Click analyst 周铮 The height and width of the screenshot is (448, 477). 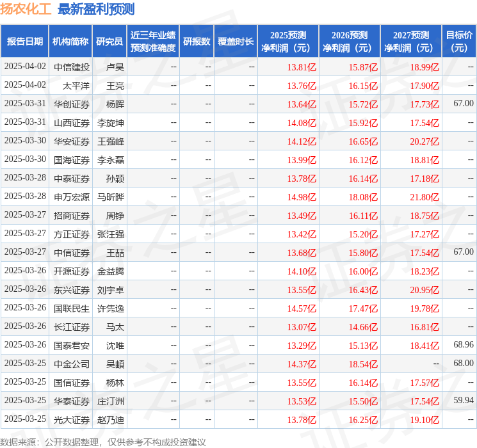point(115,215)
